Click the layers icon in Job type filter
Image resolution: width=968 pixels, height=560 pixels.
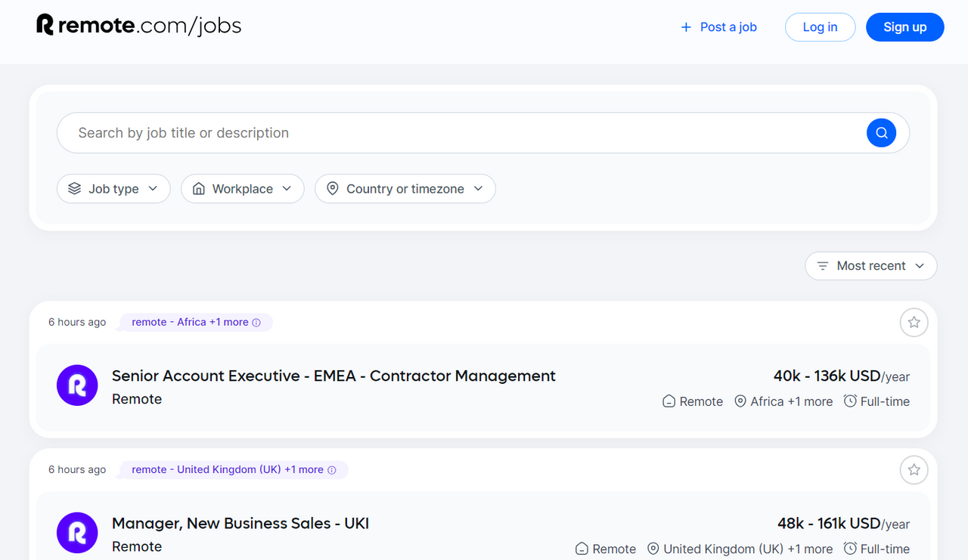tap(74, 189)
